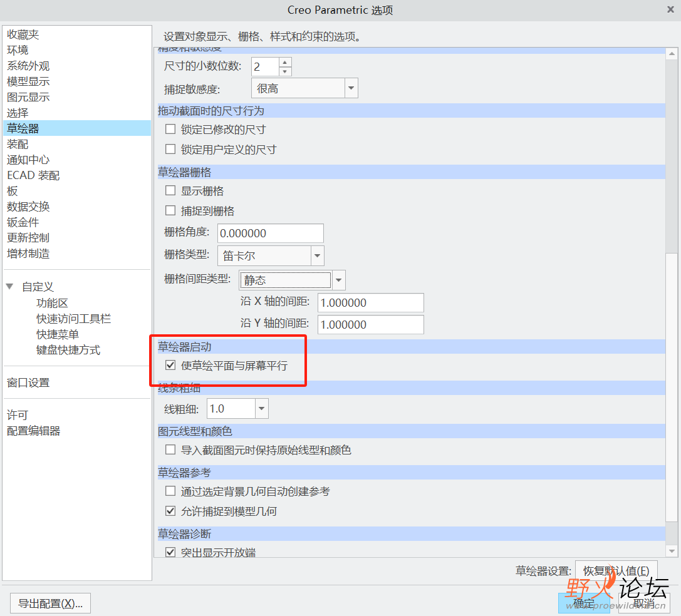Click the scrollbar down arrow
This screenshot has height=616, width=681.
pyautogui.click(x=672, y=551)
